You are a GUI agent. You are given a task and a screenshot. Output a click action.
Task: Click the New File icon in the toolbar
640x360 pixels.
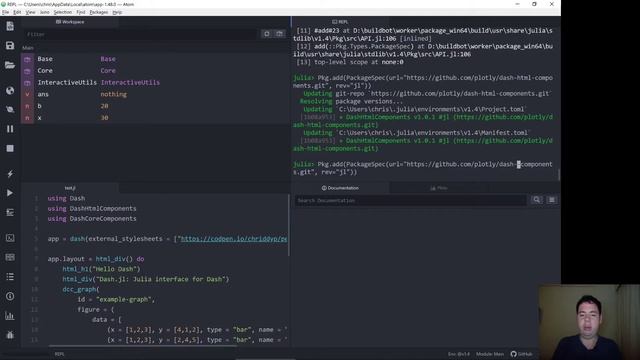[x=10, y=27]
